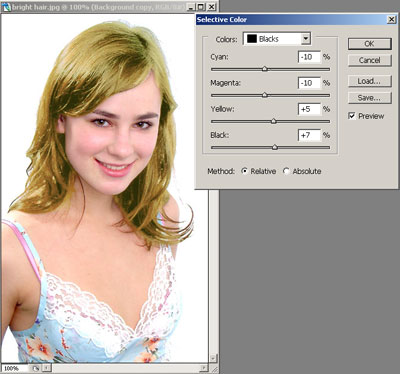Select the Absolute method radio button
Viewport: 400px width, 374px height.
pos(286,171)
